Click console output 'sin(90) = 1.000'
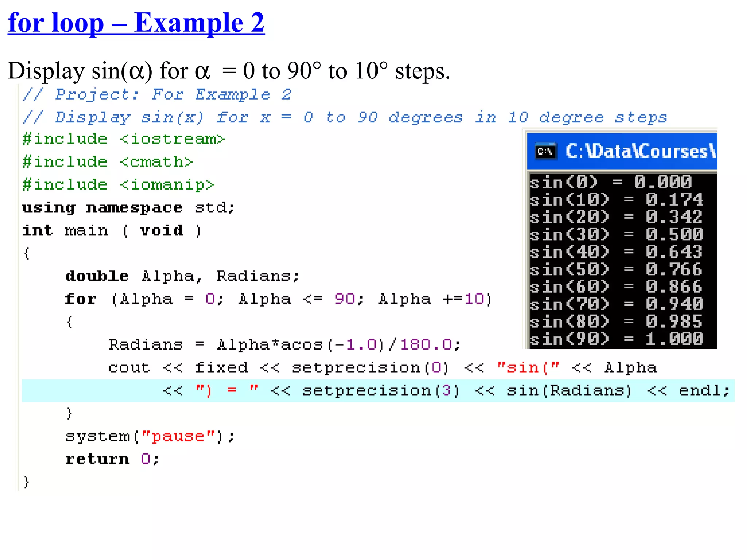Viewport: 747px width, 560px height. click(x=616, y=339)
